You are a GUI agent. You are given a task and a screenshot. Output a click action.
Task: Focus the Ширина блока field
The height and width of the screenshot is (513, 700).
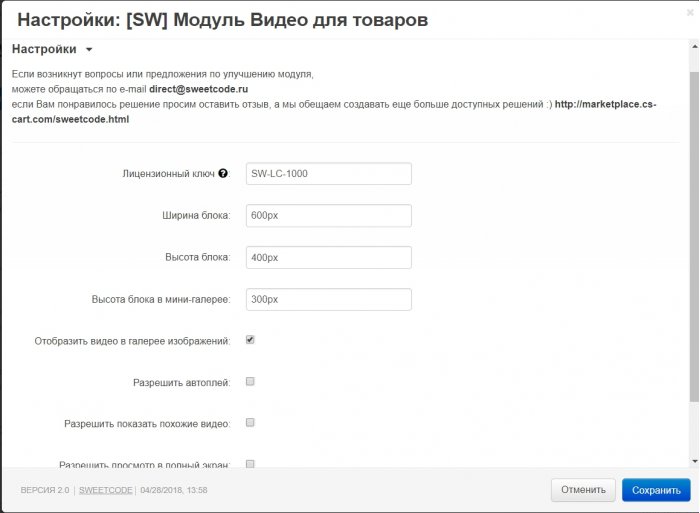point(329,216)
